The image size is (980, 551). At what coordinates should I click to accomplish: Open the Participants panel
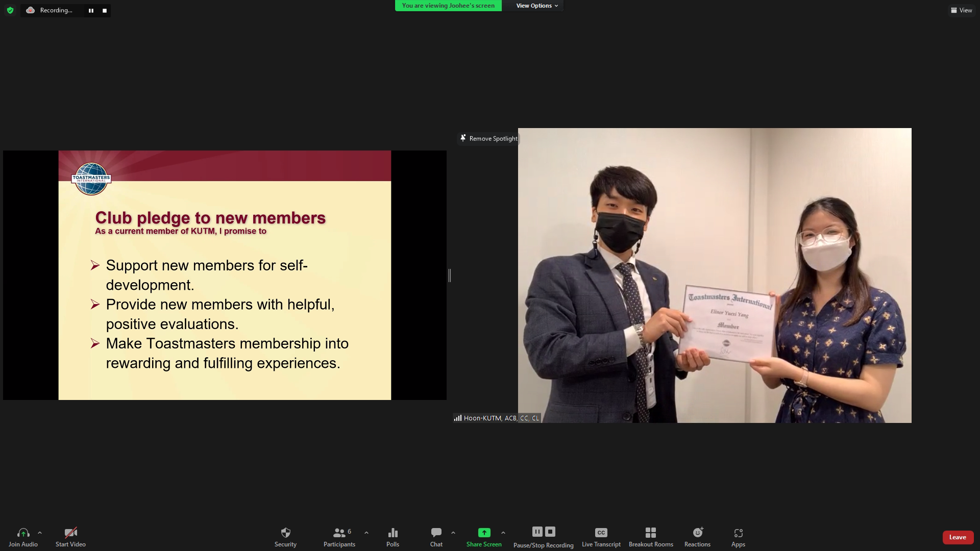pos(339,537)
